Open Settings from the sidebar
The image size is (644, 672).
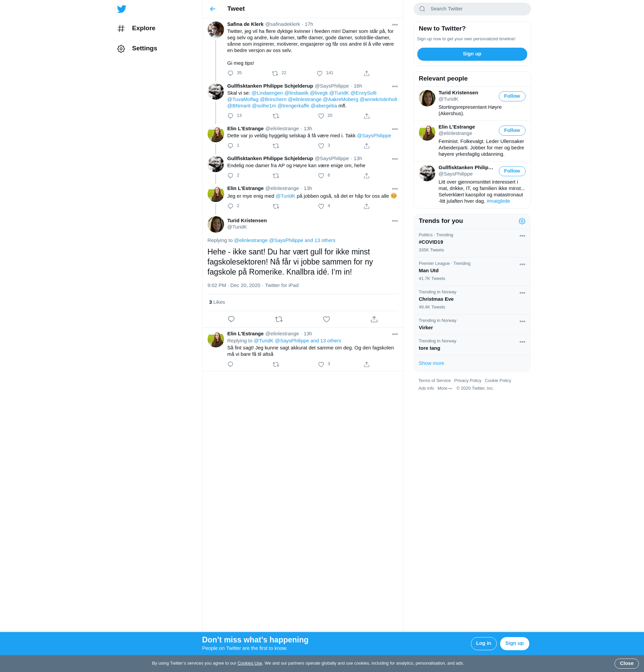click(x=137, y=49)
